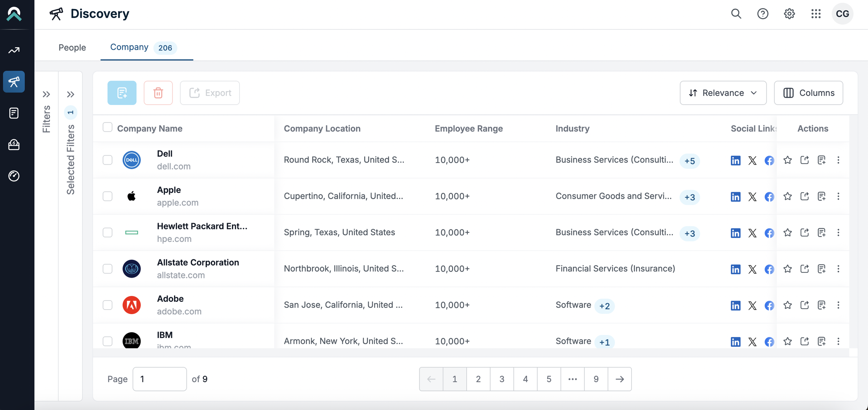Click the Apple logo thumbnail
Viewport: 868px width, 410px height.
click(132, 196)
